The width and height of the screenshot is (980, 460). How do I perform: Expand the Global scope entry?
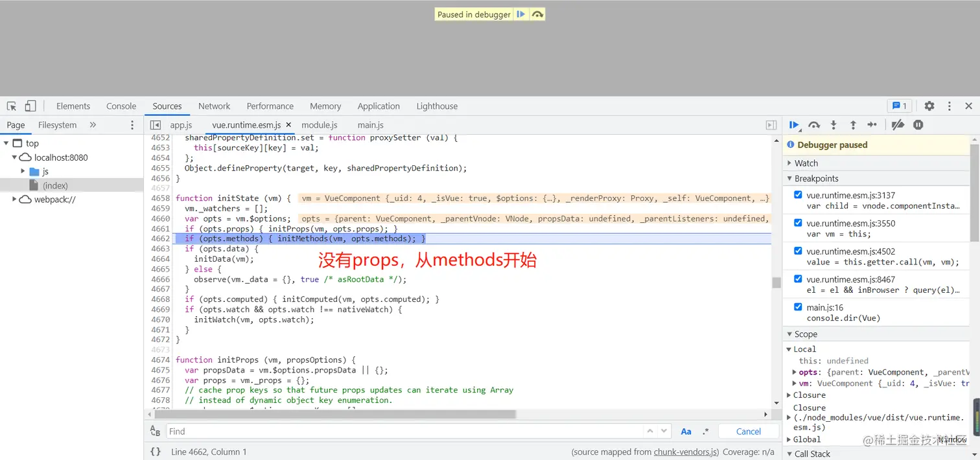point(789,439)
